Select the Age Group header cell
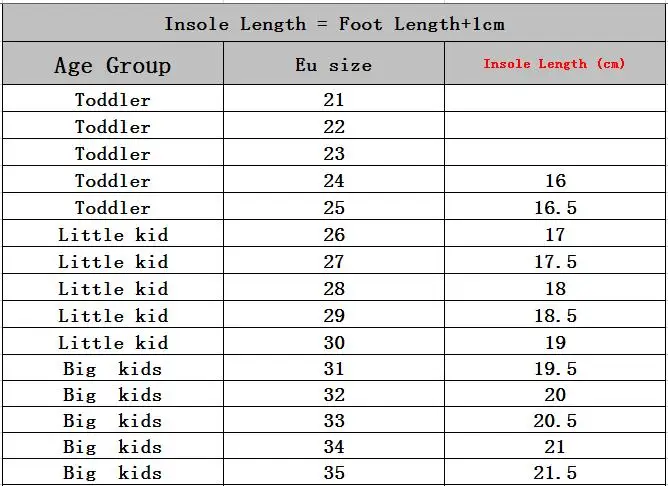The height and width of the screenshot is (486, 668). click(113, 63)
